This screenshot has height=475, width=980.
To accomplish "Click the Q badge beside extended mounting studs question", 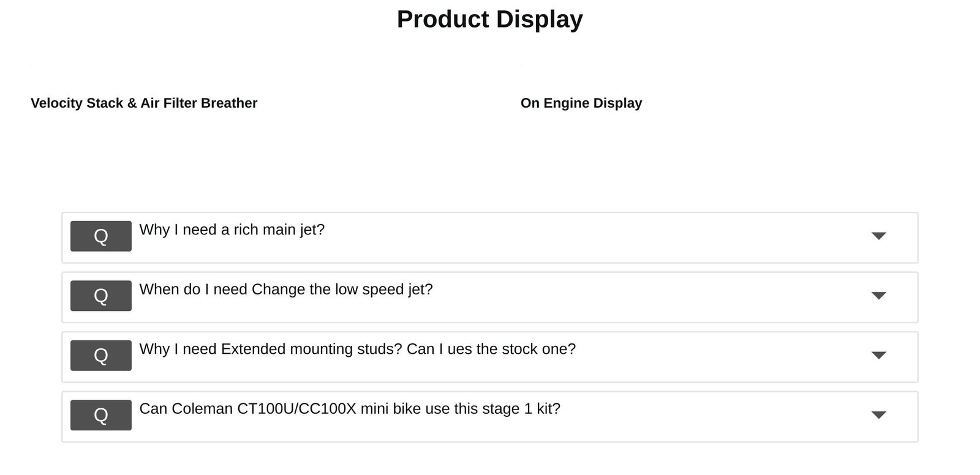I will (x=101, y=356).
